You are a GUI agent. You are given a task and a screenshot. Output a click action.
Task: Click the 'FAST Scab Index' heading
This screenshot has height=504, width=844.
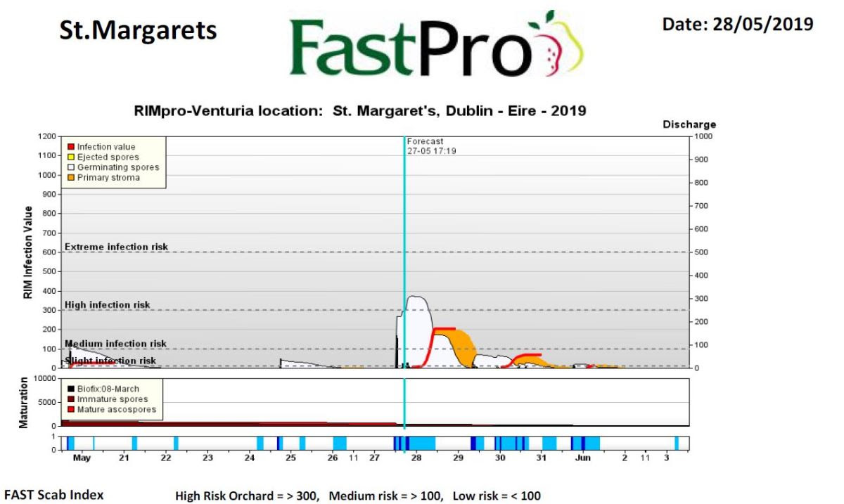pyautogui.click(x=54, y=495)
